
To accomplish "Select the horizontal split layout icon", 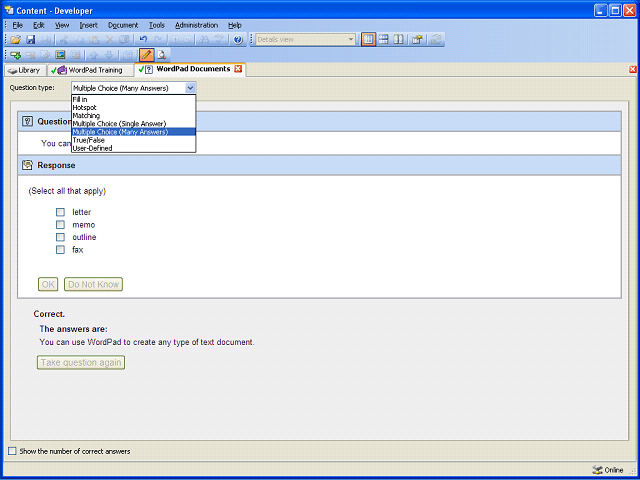I will [383, 40].
